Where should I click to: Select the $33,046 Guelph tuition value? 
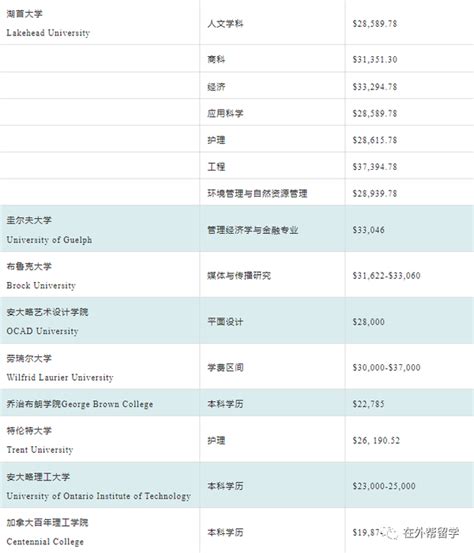369,230
